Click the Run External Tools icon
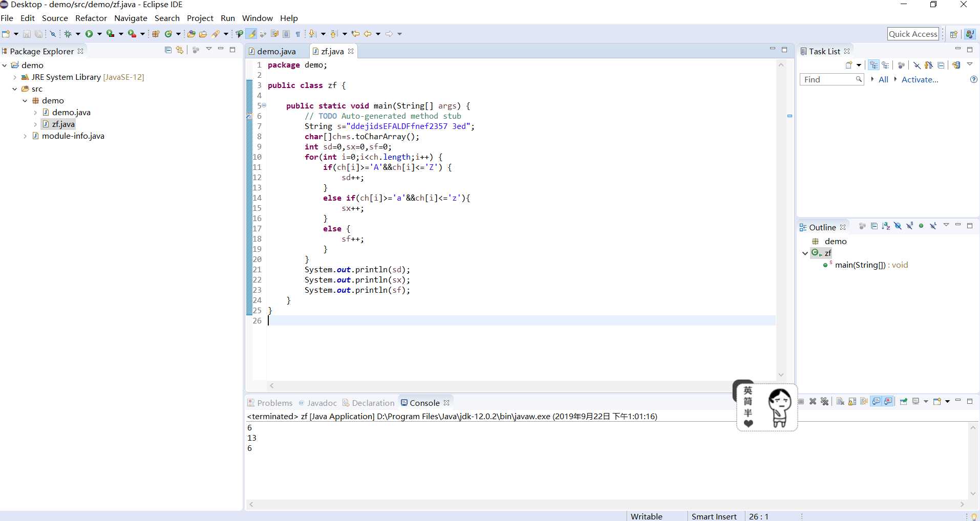 point(132,34)
